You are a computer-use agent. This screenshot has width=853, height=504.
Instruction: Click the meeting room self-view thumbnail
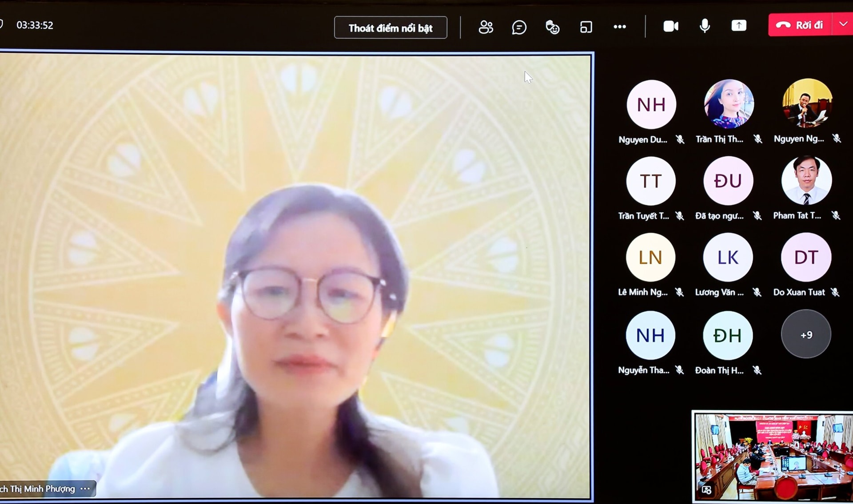pos(773,457)
